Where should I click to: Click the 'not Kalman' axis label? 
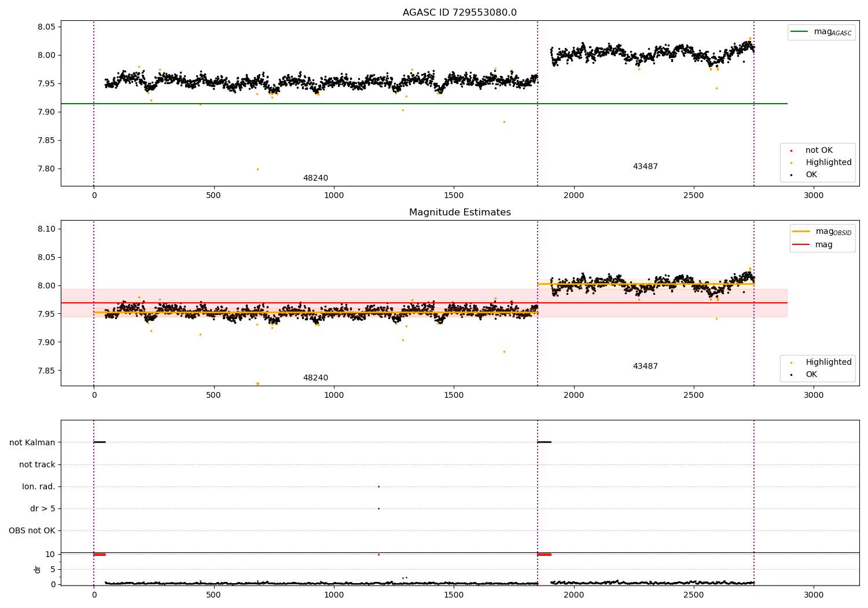32,442
